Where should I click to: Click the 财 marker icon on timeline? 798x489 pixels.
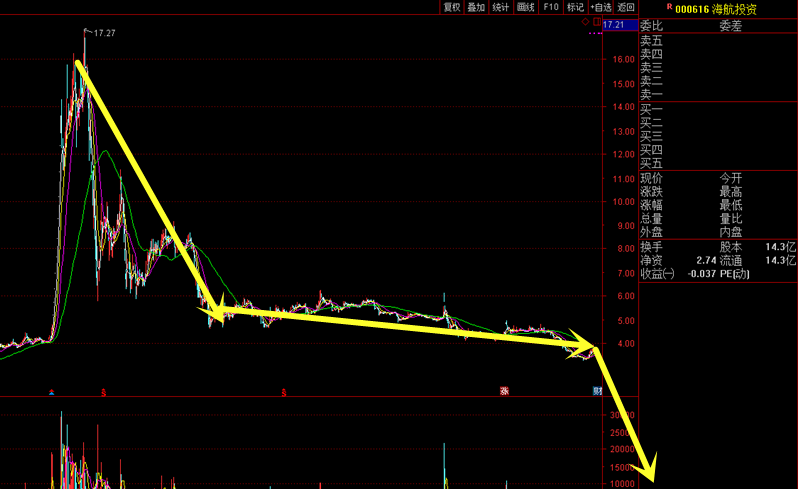(596, 390)
